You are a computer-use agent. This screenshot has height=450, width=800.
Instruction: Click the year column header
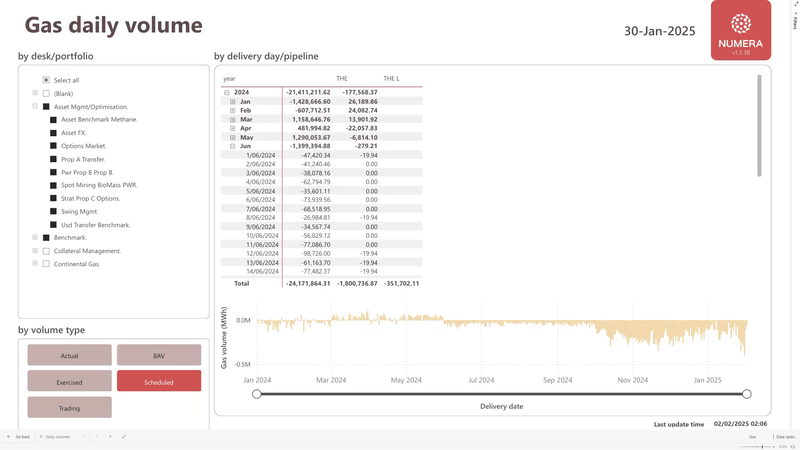point(230,79)
